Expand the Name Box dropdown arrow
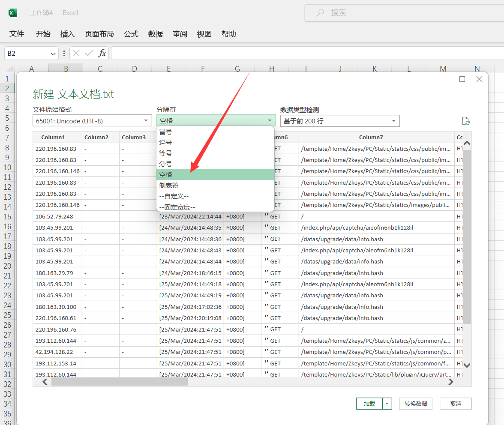 (x=54, y=54)
